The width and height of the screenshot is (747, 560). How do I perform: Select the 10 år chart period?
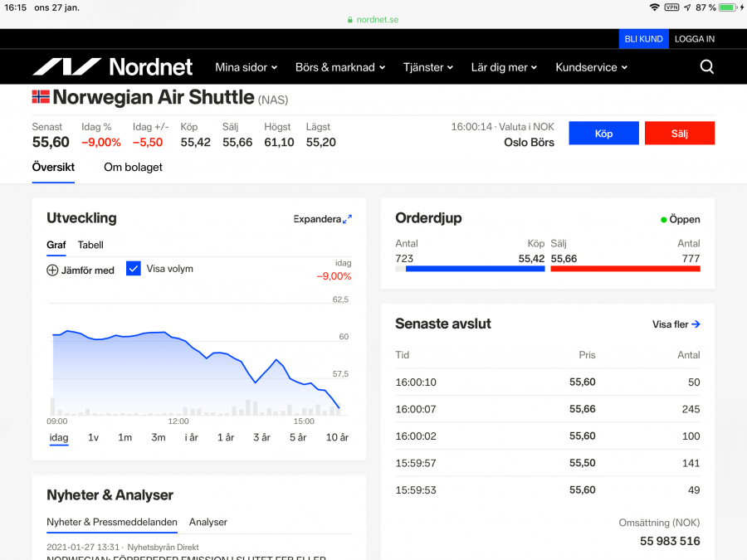337,437
